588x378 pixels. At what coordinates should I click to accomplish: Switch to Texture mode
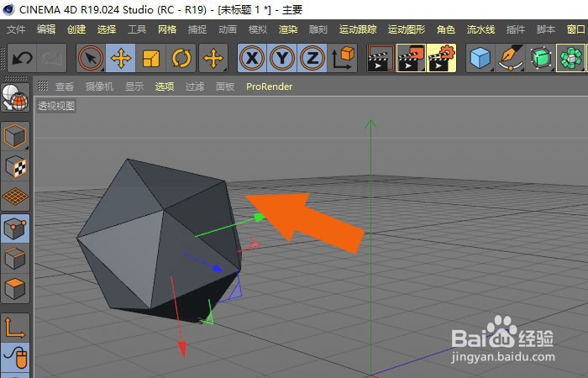tap(15, 166)
